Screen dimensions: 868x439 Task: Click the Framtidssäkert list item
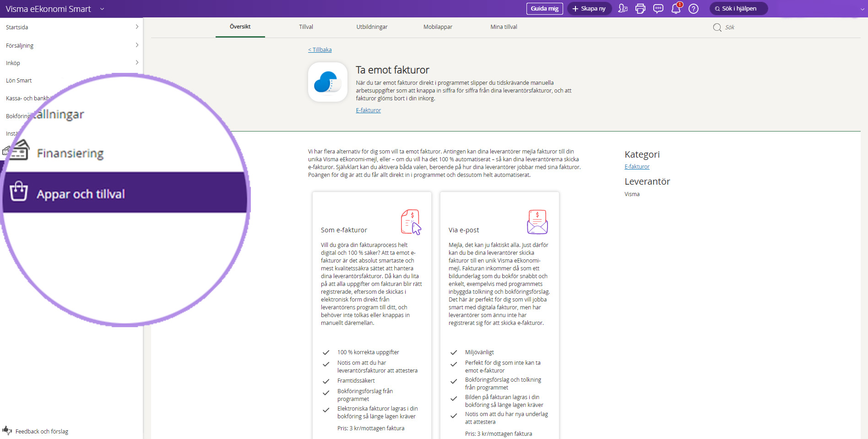point(356,381)
